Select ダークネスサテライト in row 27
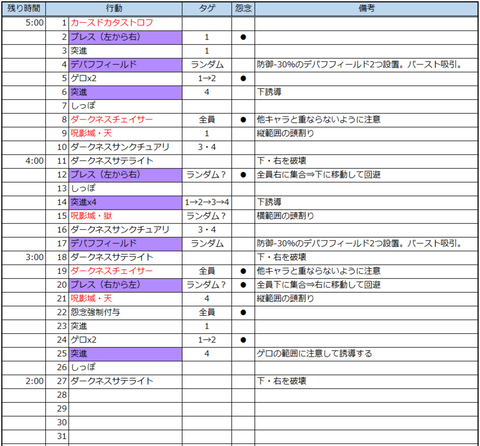This screenshot has width=480, height=446. tap(125, 381)
